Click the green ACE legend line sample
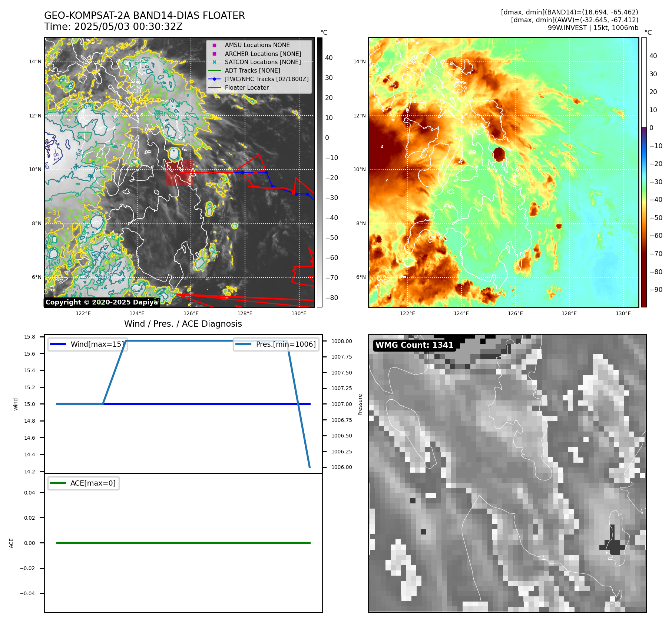672x626 pixels. coord(58,483)
